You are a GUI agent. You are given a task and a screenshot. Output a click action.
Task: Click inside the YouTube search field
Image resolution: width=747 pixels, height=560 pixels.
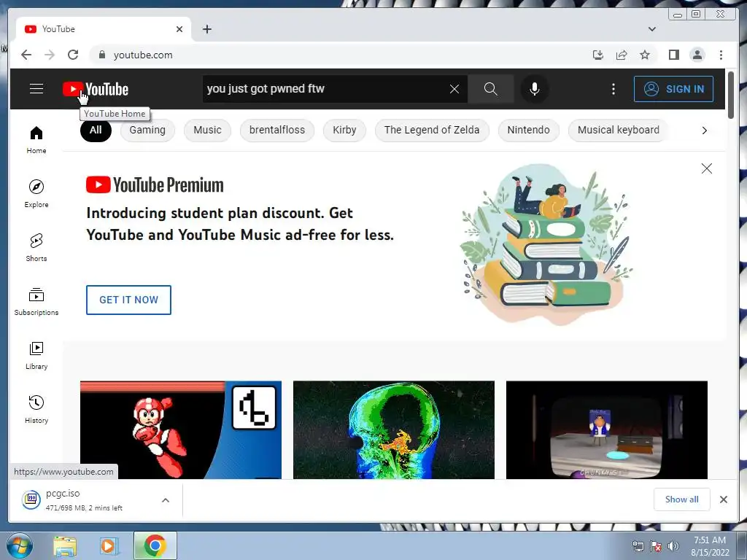click(x=324, y=88)
